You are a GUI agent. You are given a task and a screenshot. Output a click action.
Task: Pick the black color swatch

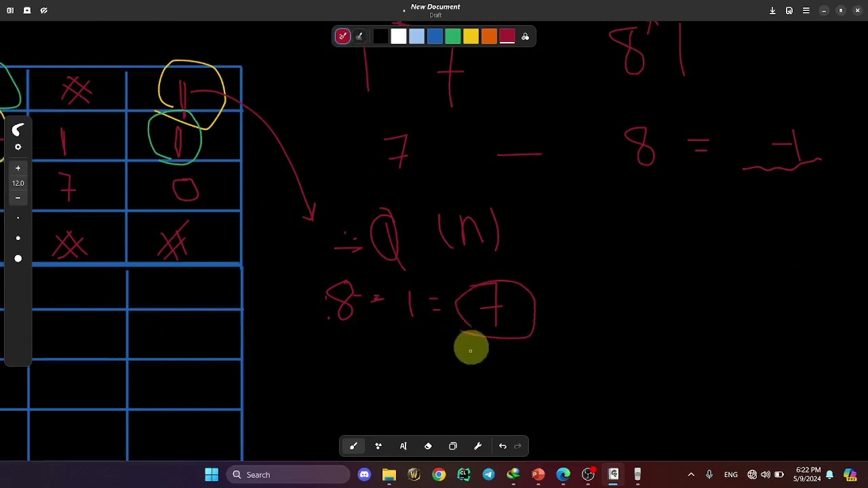coord(380,37)
